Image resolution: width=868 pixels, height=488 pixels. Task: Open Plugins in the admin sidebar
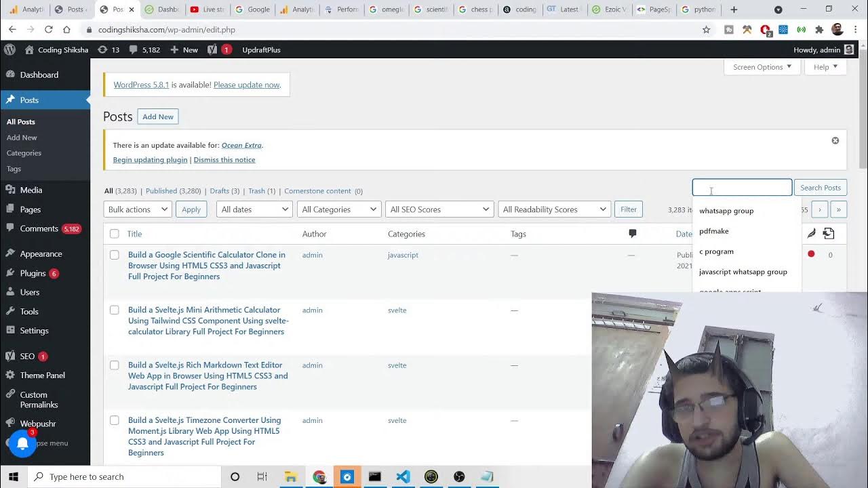click(x=33, y=273)
